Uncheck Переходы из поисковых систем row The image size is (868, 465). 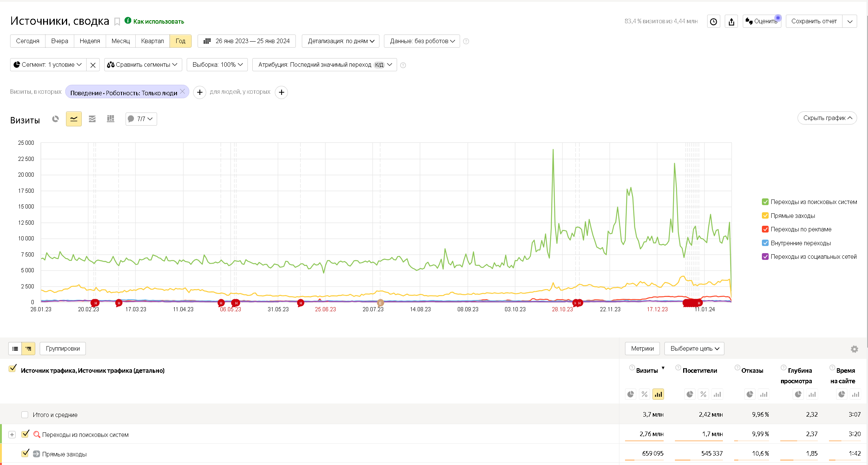25,434
